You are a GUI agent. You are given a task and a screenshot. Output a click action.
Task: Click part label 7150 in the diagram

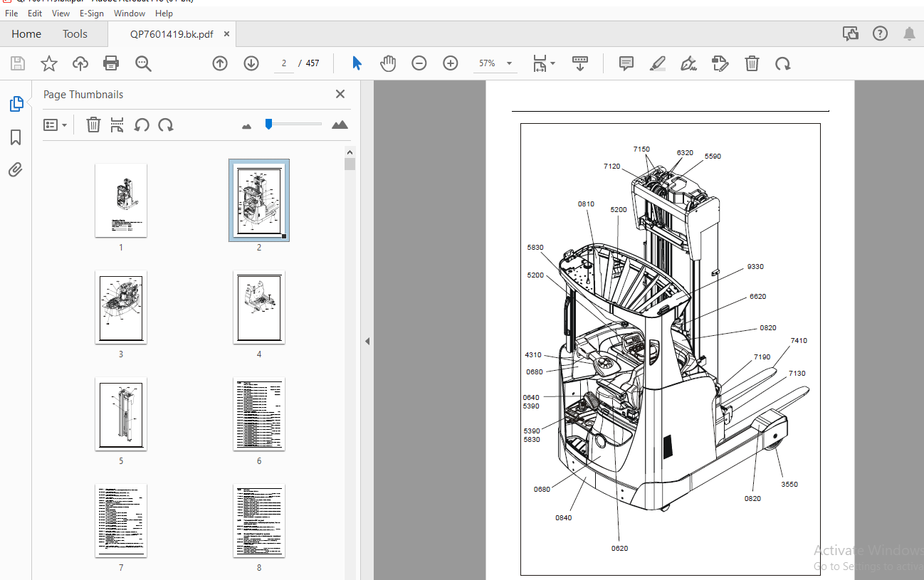coord(641,149)
